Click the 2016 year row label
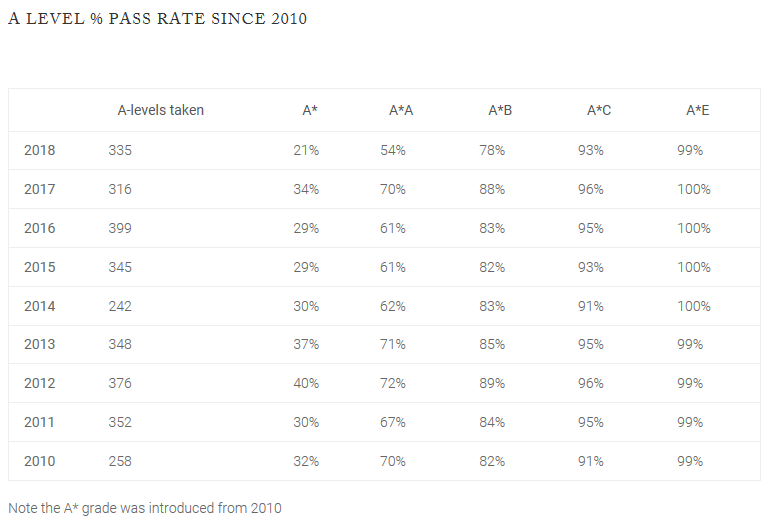The image size is (770, 527). pyautogui.click(x=40, y=228)
